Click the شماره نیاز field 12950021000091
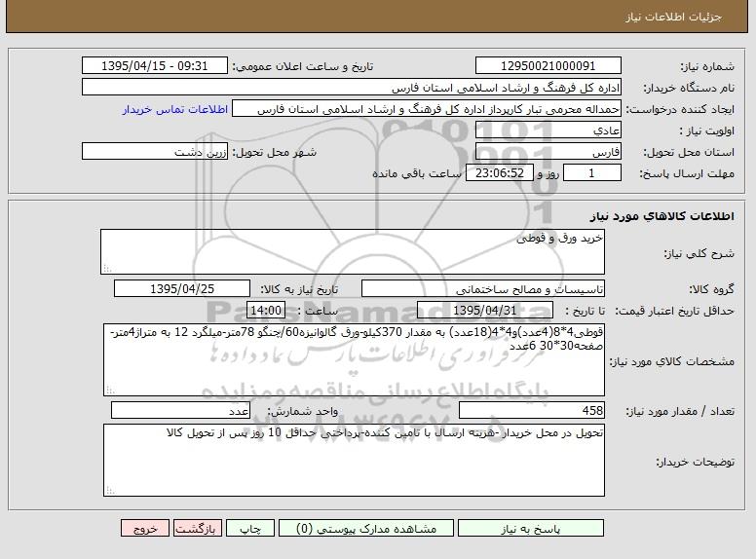The width and height of the screenshot is (756, 559). click(548, 65)
